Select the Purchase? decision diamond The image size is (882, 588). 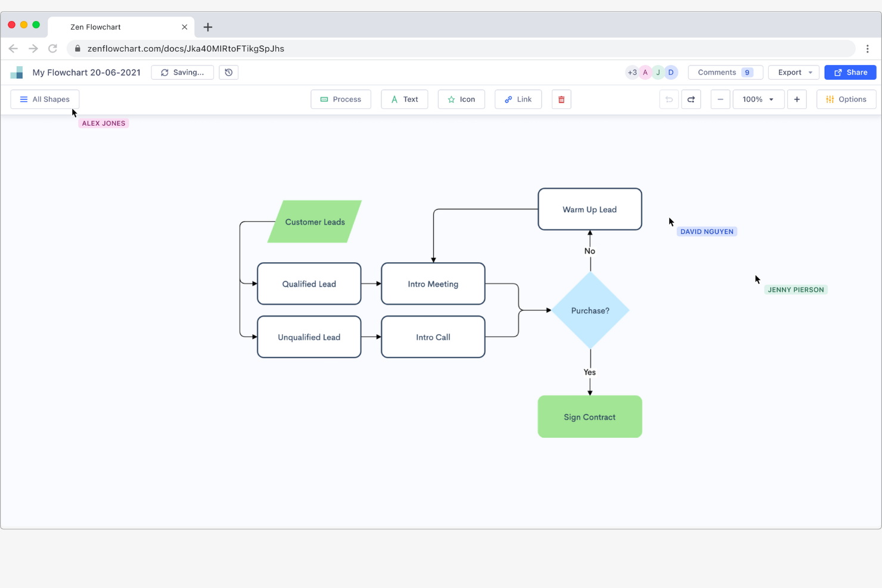[x=590, y=310]
